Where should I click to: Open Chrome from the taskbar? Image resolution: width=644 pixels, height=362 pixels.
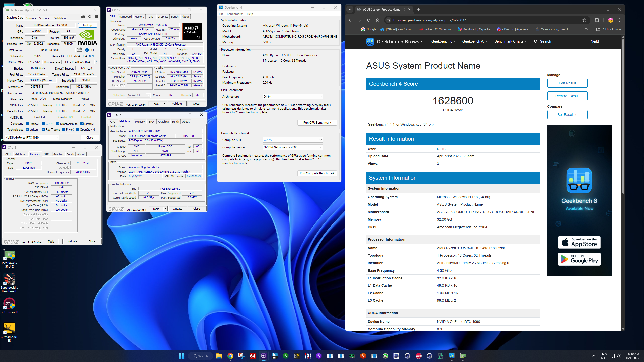click(x=230, y=356)
